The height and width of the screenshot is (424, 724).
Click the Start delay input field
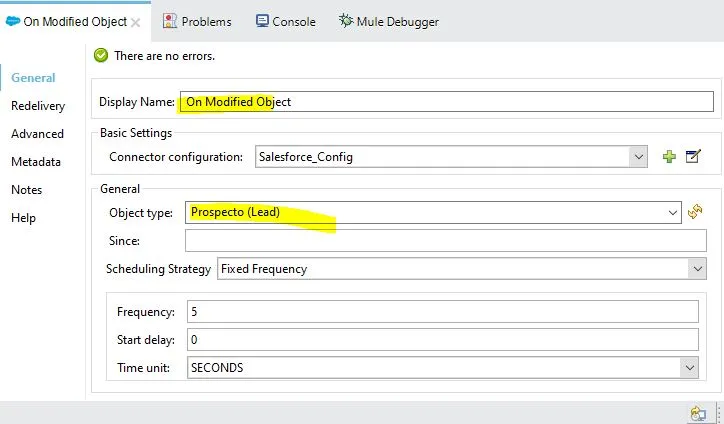(443, 339)
